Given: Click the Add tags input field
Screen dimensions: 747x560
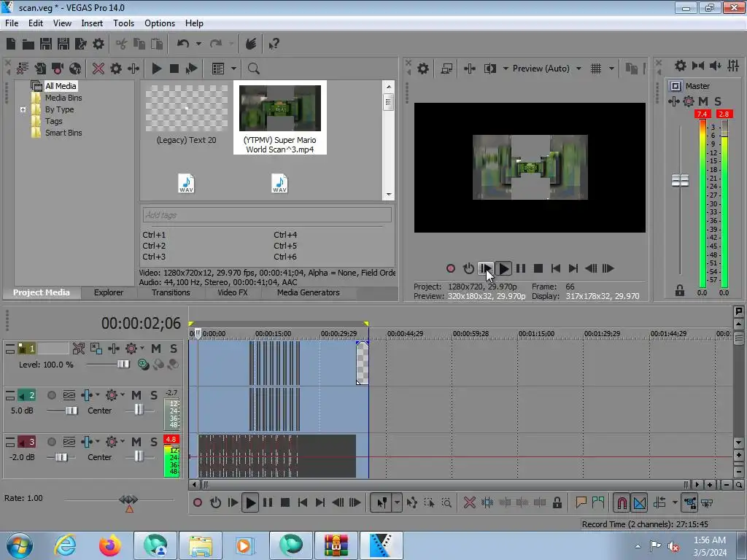Looking at the screenshot, I should pyautogui.click(x=267, y=215).
